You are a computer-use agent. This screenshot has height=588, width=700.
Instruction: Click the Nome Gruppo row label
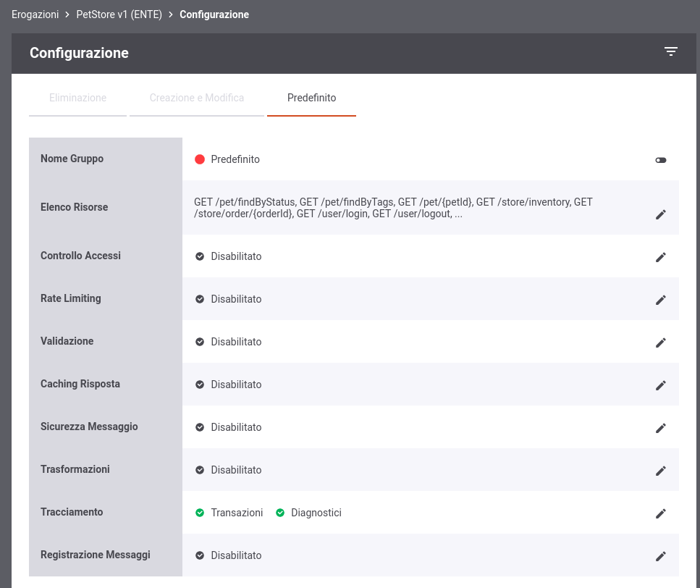(x=72, y=159)
